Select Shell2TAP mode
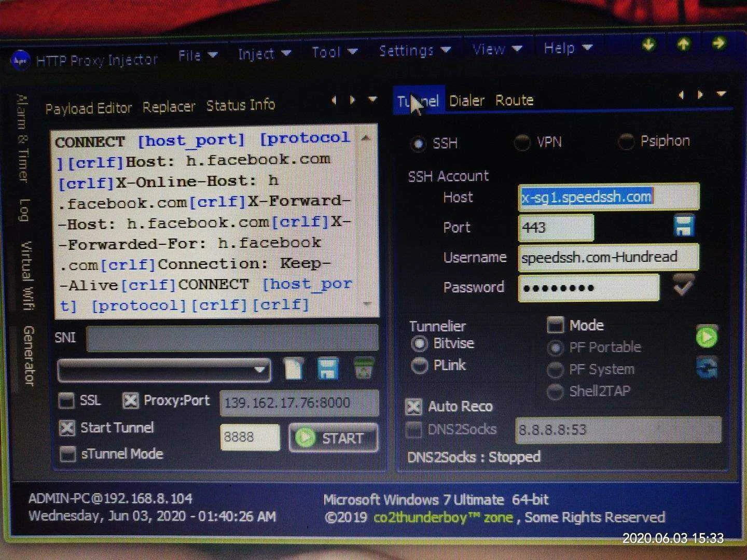The image size is (747, 560). (x=555, y=391)
